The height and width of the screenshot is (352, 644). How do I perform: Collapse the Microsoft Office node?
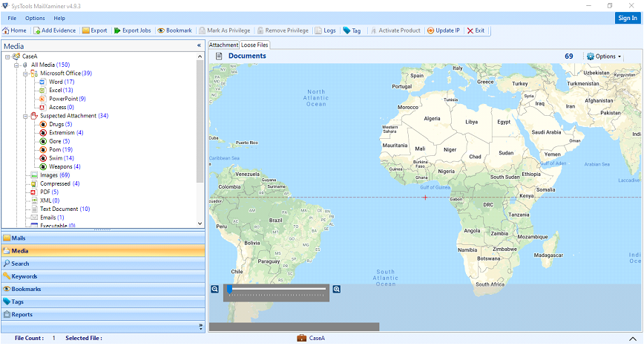(x=25, y=74)
